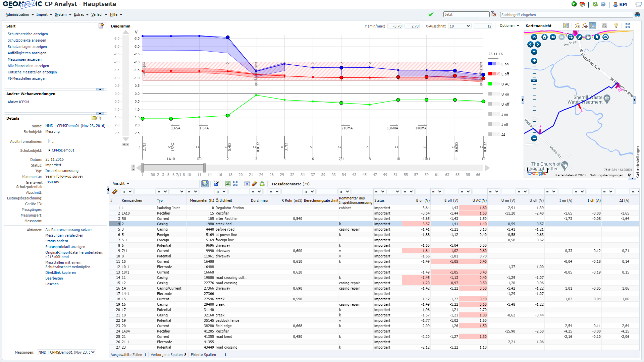Click the map zoom-in plus button
644x362 pixels.
click(x=534, y=61)
